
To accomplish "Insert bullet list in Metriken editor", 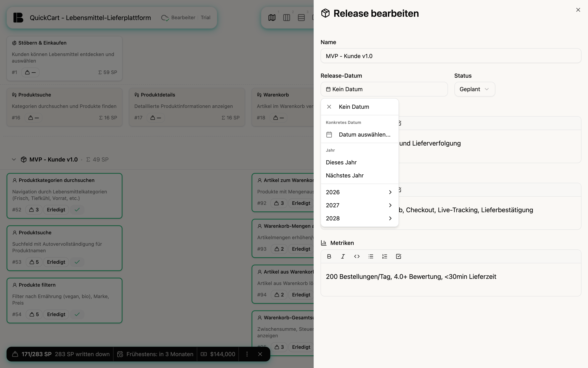I will tap(371, 256).
